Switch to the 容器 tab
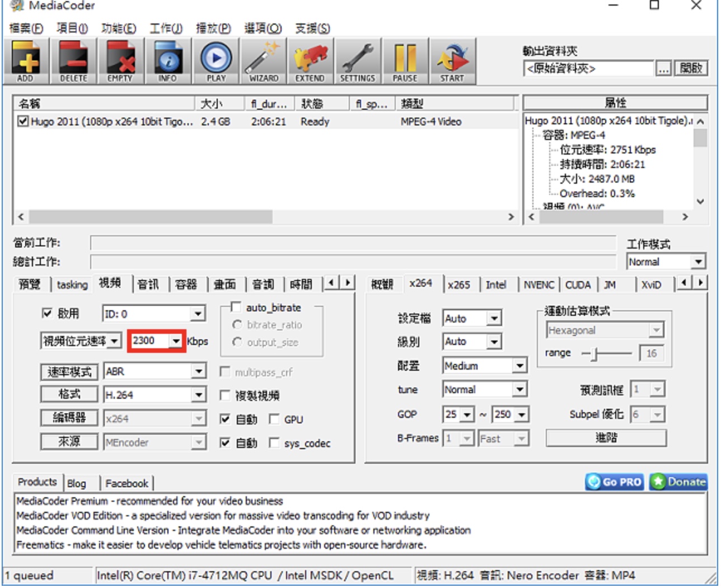 coord(186,284)
